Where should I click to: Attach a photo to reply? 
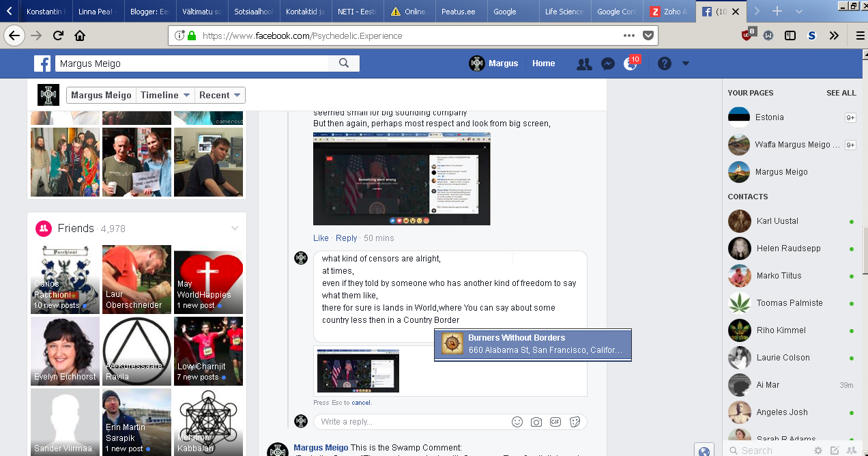(536, 422)
